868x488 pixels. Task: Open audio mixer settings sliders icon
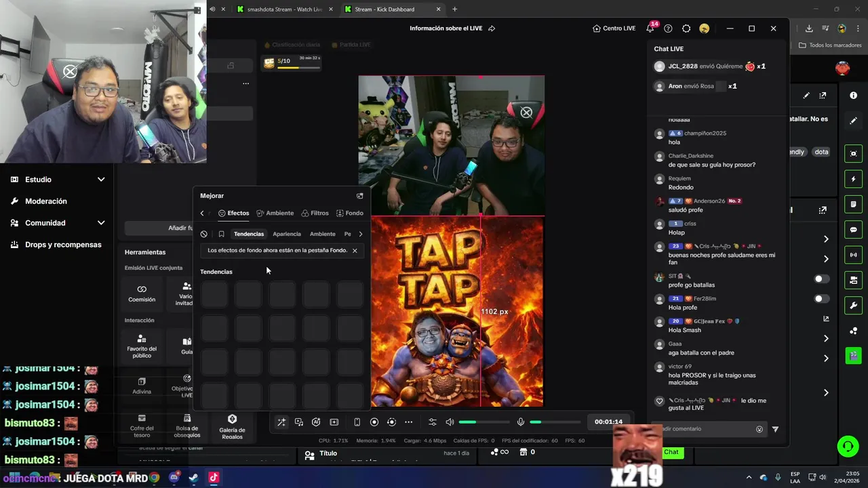coord(433,422)
